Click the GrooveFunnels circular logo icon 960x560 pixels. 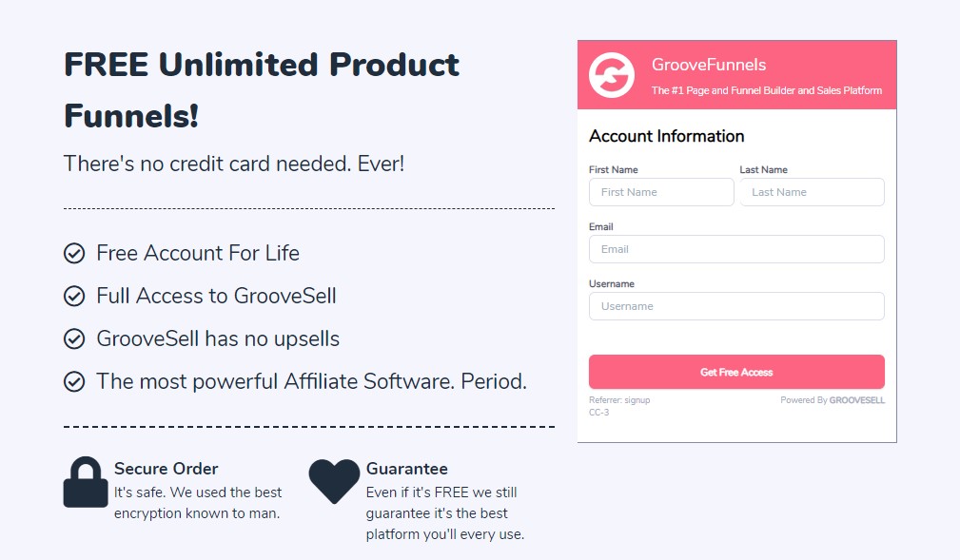[611, 75]
